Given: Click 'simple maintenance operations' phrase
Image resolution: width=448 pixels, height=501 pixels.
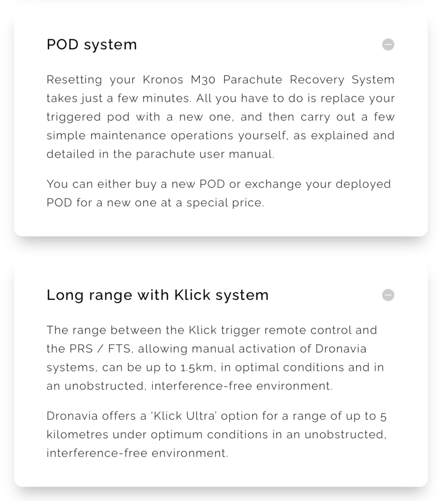Looking at the screenshot, I should [140, 136].
